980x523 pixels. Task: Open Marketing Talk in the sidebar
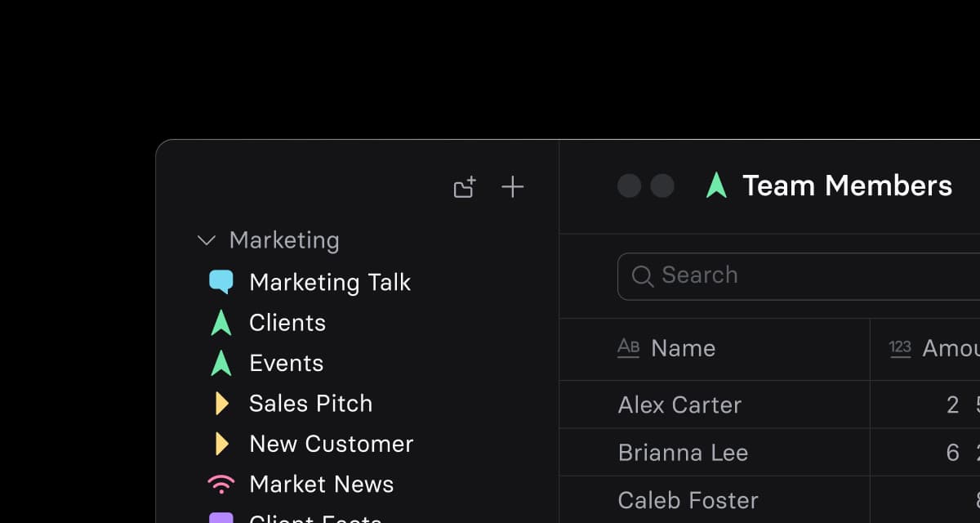pyautogui.click(x=329, y=282)
